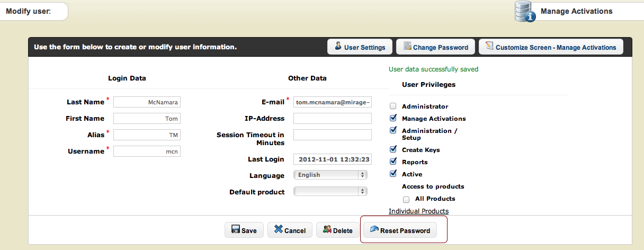Screen dimensions: 644x250
Task: Click the Customize Screen notepad icon
Action: coord(489,47)
